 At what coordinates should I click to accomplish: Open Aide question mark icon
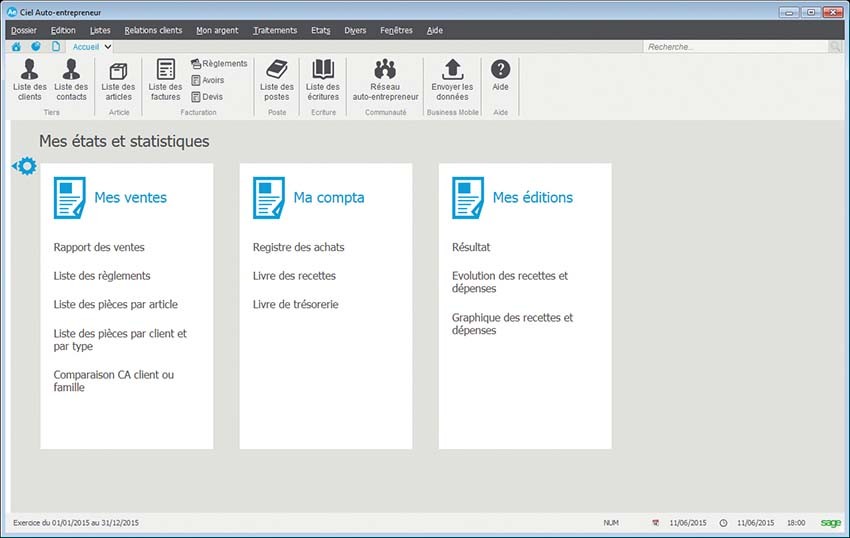tap(500, 69)
